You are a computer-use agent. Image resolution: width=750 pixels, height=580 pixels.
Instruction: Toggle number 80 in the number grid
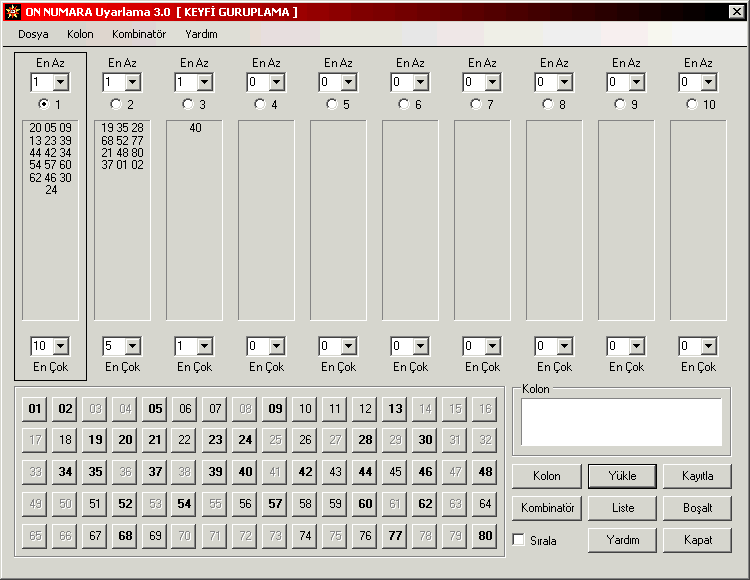485,535
